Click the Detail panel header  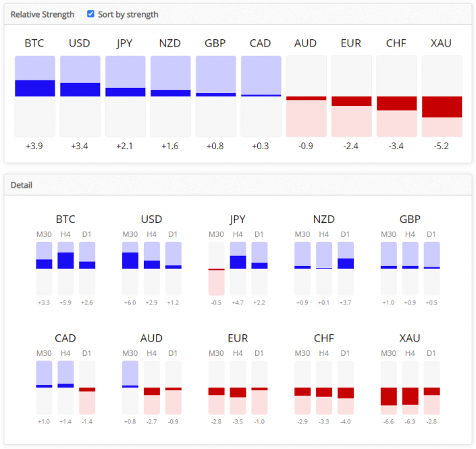click(x=22, y=185)
